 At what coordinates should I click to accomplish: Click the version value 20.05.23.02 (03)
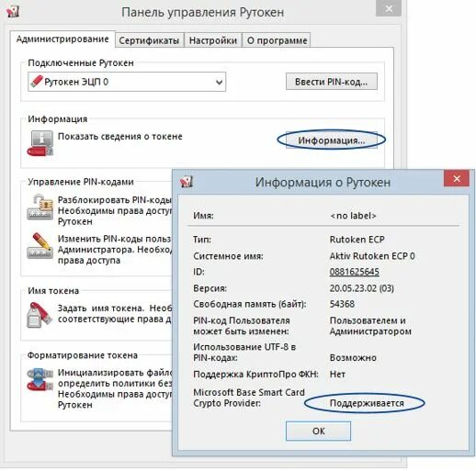point(362,288)
